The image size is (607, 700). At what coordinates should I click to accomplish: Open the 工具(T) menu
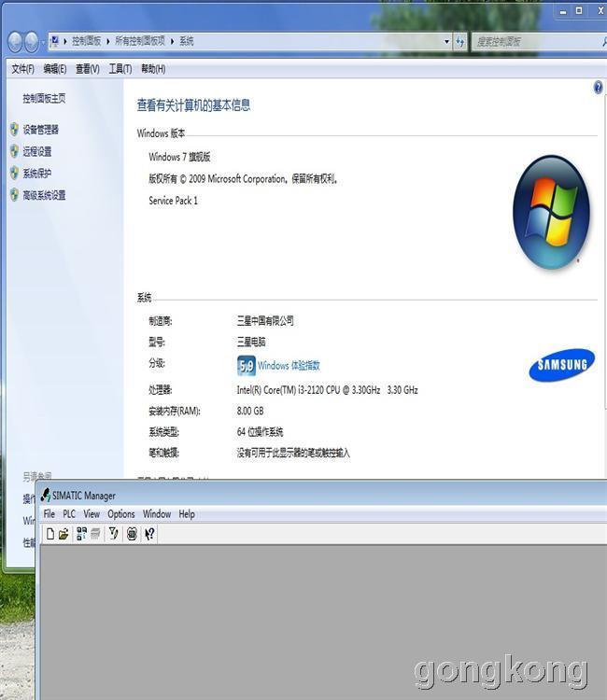click(x=120, y=69)
